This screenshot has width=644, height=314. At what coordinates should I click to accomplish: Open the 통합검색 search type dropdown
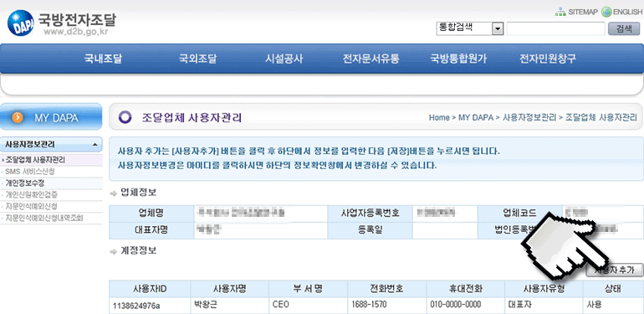tap(470, 28)
